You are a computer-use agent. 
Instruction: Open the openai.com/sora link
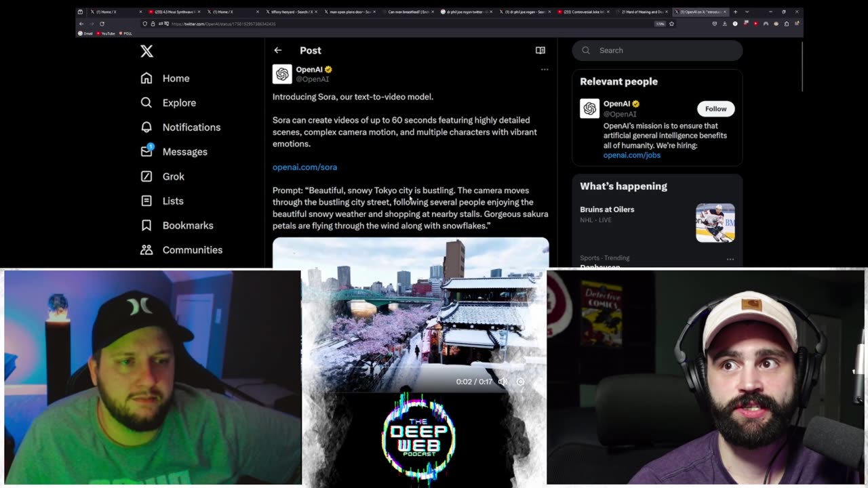(304, 167)
